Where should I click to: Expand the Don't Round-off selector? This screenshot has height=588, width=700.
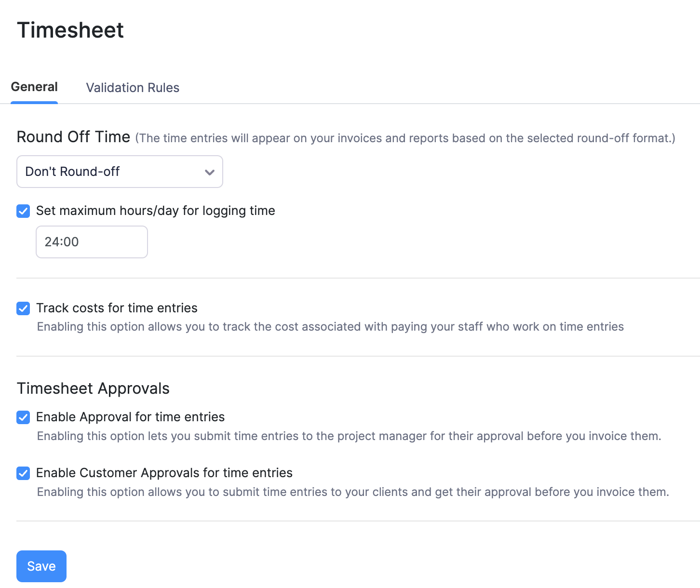coord(119,172)
